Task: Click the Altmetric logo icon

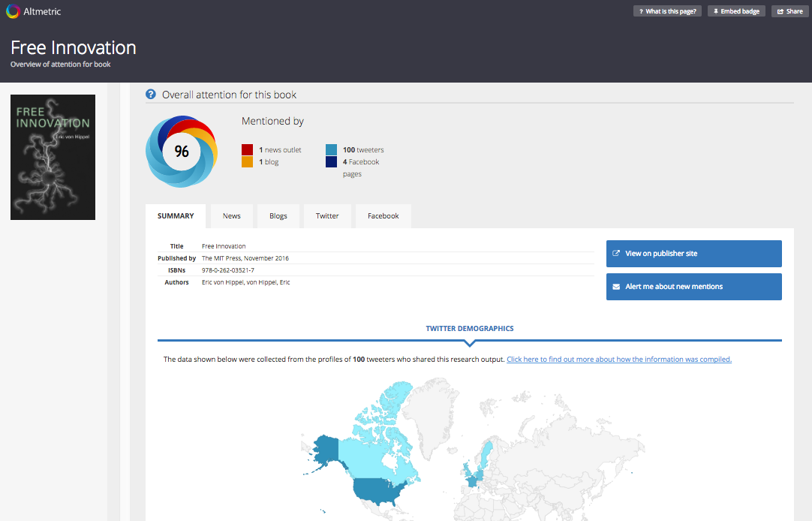Action: click(x=13, y=11)
